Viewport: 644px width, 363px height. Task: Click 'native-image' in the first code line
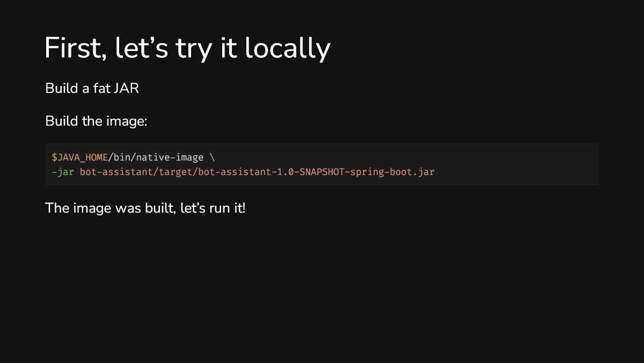pyautogui.click(x=170, y=157)
